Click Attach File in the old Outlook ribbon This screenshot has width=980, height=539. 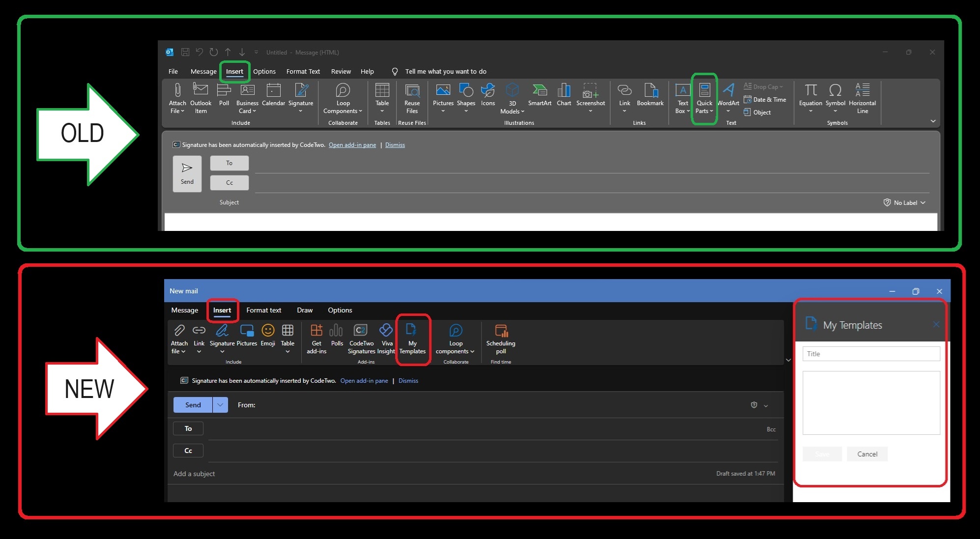point(177,98)
